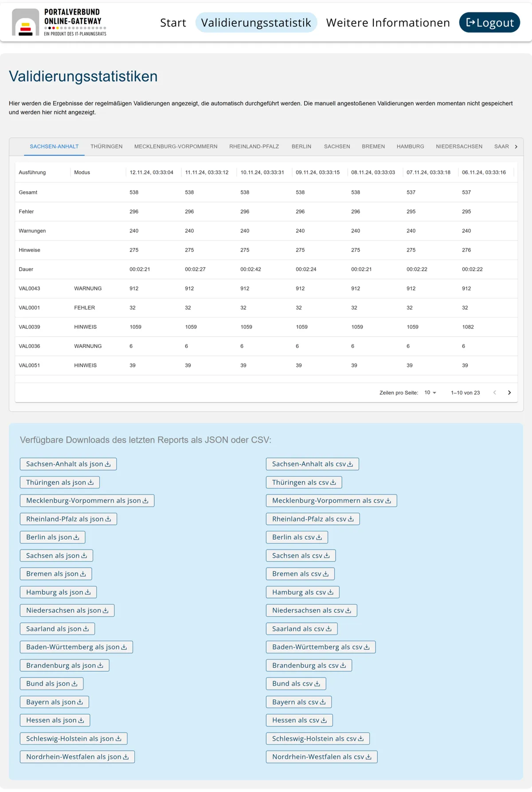Click the Logout button
Image resolution: width=532 pixels, height=792 pixels.
489,23
